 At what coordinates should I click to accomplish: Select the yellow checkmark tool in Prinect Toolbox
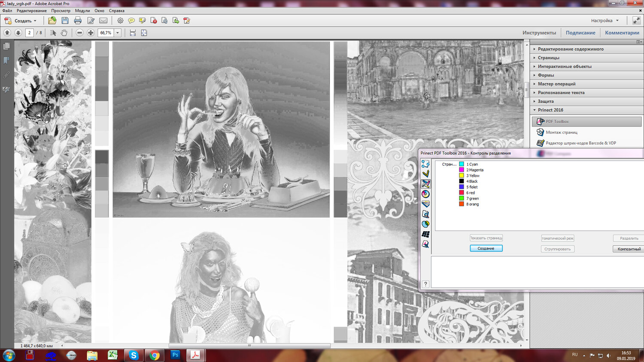[425, 174]
